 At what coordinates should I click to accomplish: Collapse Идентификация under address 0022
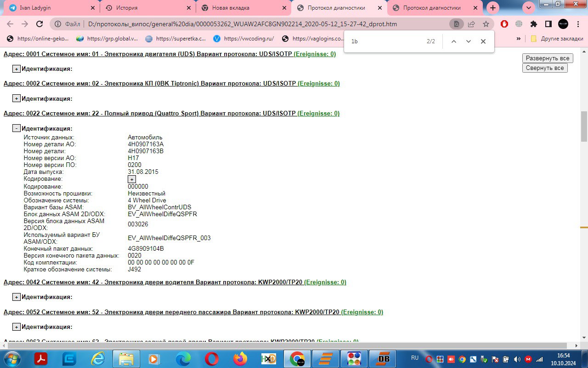click(x=16, y=129)
